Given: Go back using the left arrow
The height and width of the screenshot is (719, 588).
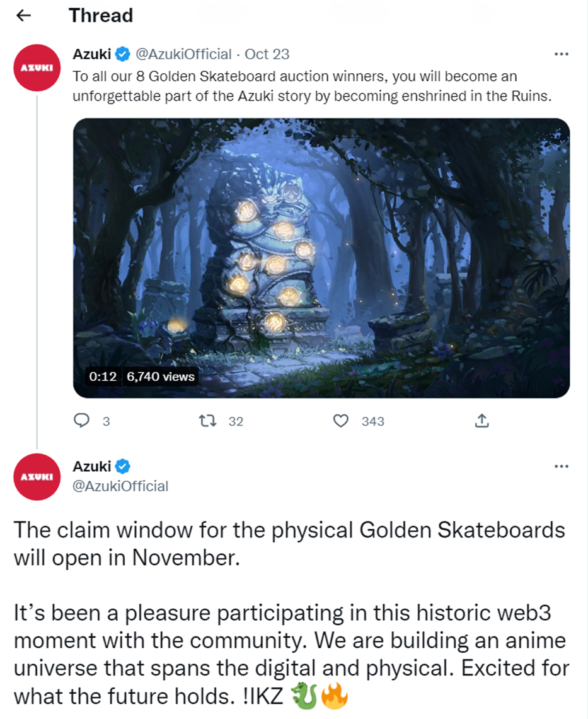Looking at the screenshot, I should point(23,16).
